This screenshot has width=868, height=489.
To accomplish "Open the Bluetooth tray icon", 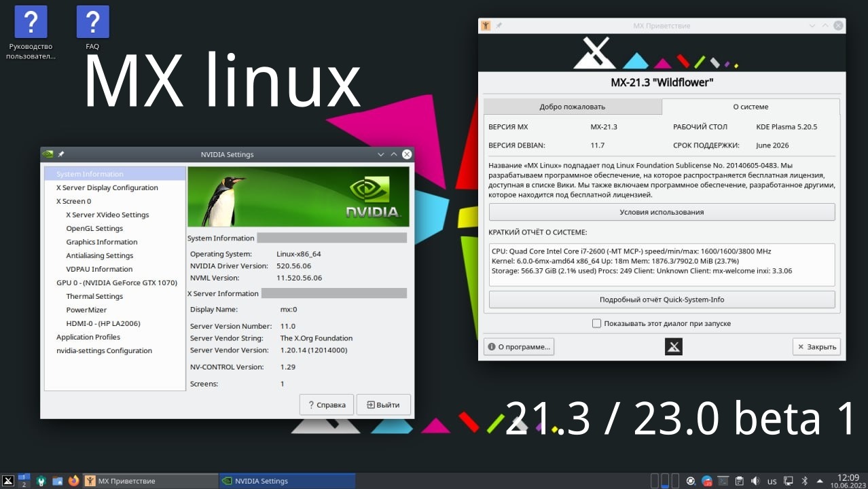I will 804,481.
